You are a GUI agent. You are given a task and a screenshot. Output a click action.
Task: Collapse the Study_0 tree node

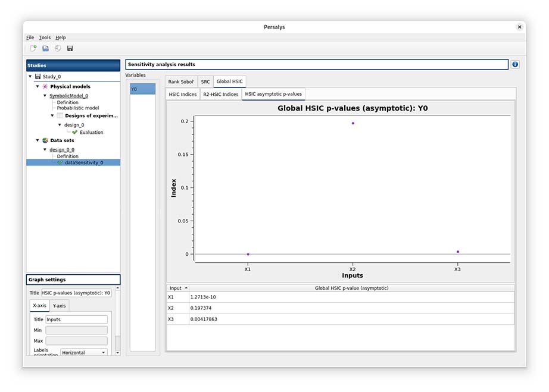coord(31,77)
